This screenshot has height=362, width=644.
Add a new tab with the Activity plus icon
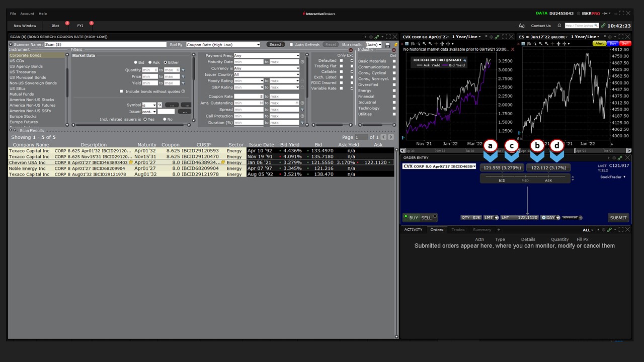[499, 230]
